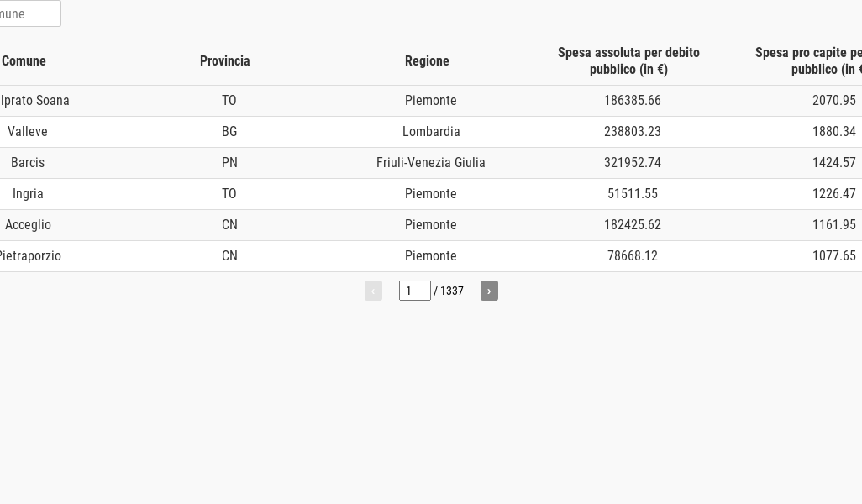The height and width of the screenshot is (504, 862).
Task: Sort by Regione column header
Action: click(427, 61)
